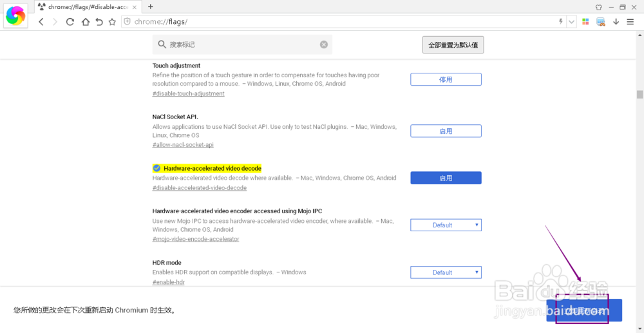Toggle the NaCl Socket API enable button

coord(446,131)
